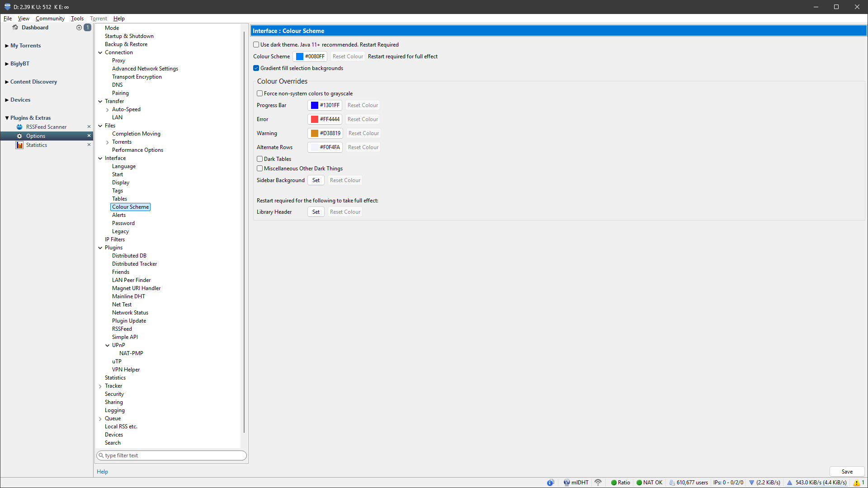Click the green NAT OK indicator
The image size is (868, 488).
pos(639,483)
